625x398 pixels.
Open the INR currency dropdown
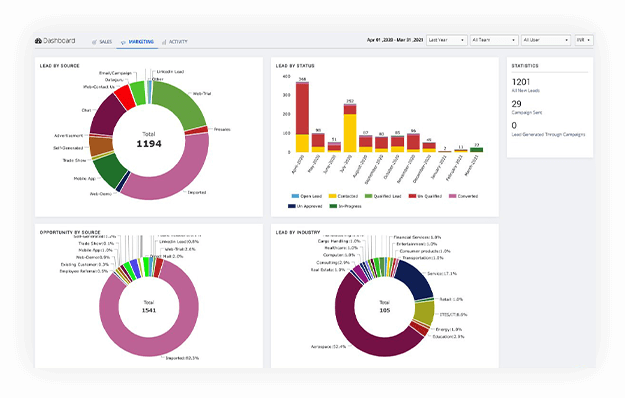click(x=584, y=40)
